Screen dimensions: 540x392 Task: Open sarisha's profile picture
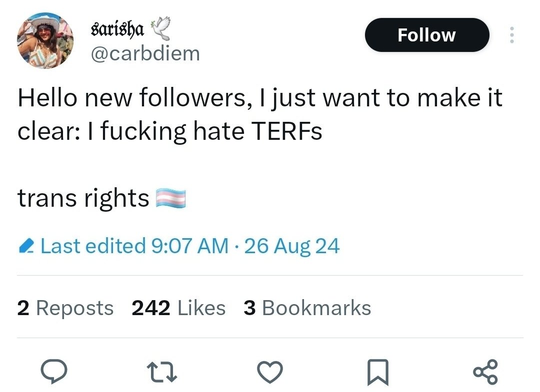tap(45, 41)
